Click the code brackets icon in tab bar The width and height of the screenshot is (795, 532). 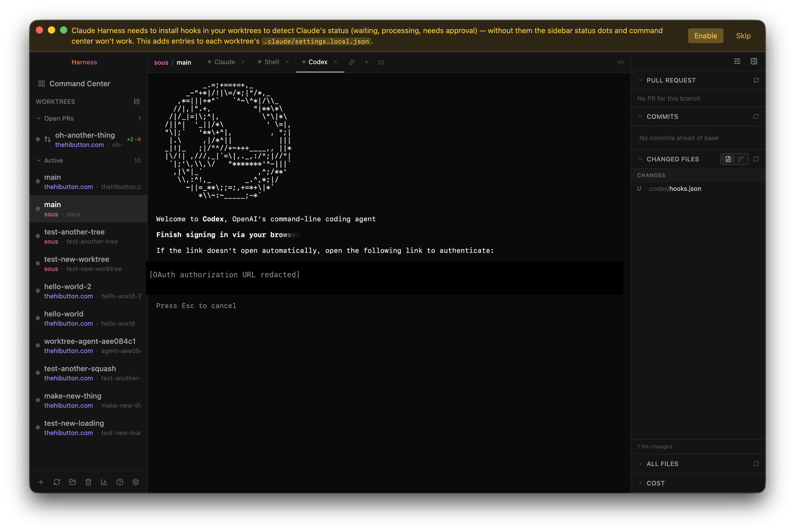621,62
